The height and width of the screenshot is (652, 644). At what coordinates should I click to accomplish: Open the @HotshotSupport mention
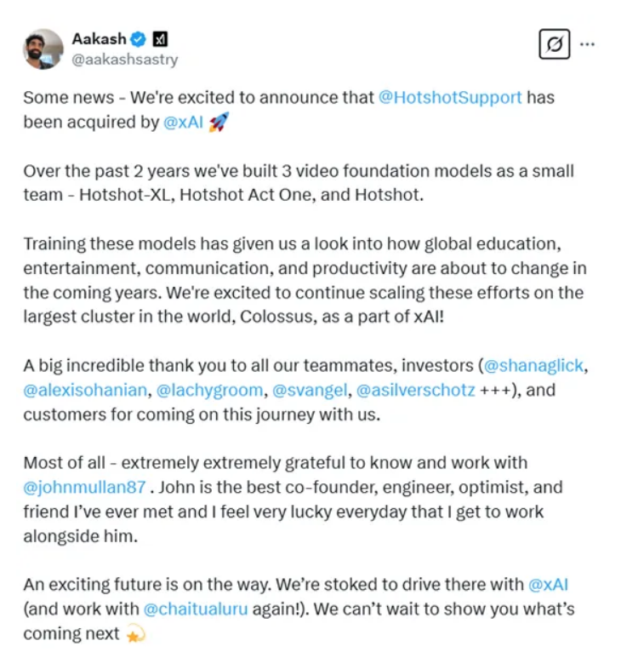450,98
